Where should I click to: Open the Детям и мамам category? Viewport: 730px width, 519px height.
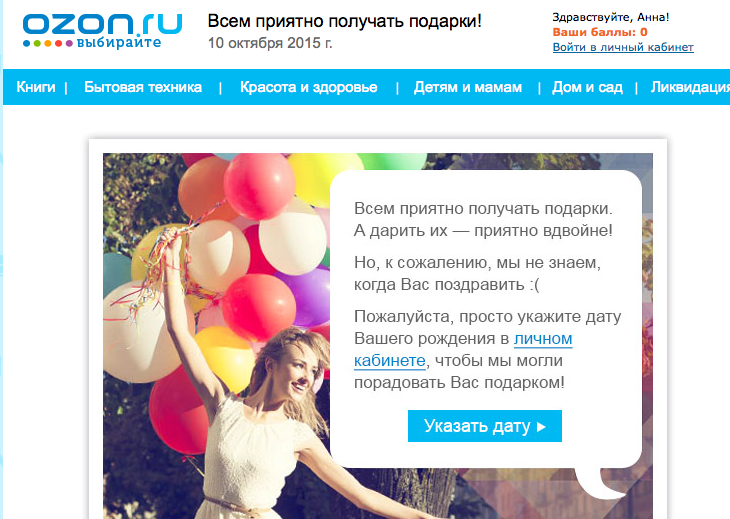[x=468, y=87]
